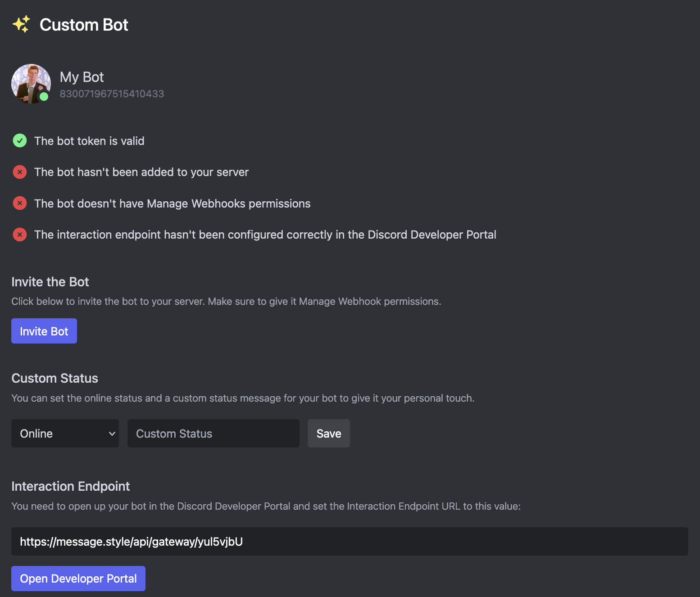Select the Interaction Endpoint section heading
Image resolution: width=700 pixels, height=597 pixels.
(70, 486)
